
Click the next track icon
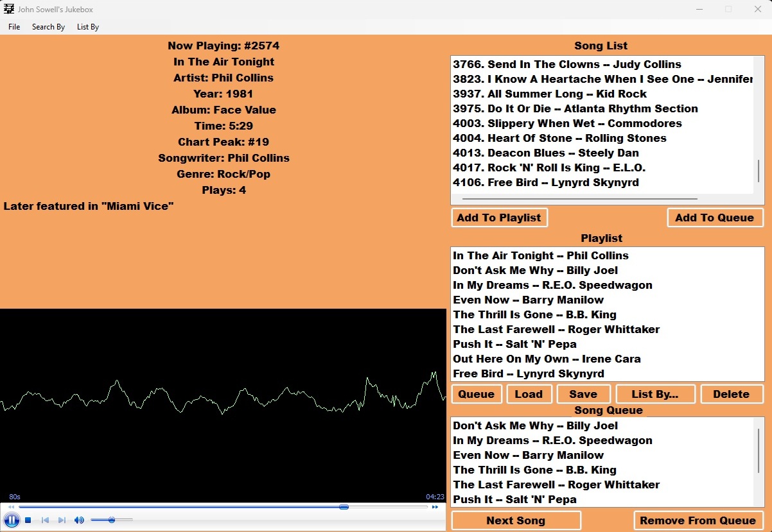click(62, 520)
